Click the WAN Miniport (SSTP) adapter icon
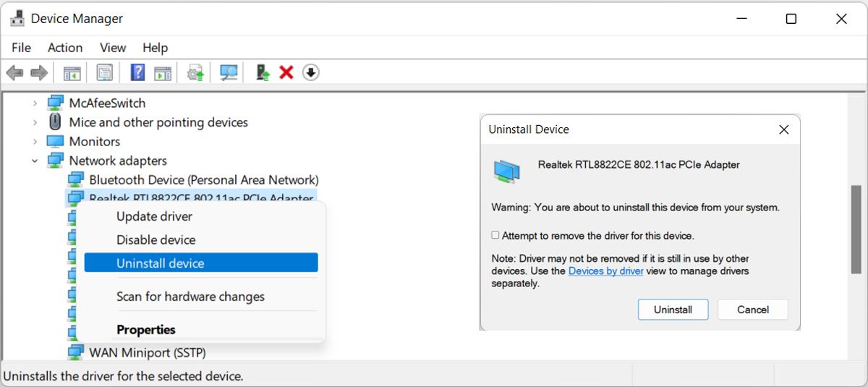Image resolution: width=868 pixels, height=387 pixels. tap(75, 352)
